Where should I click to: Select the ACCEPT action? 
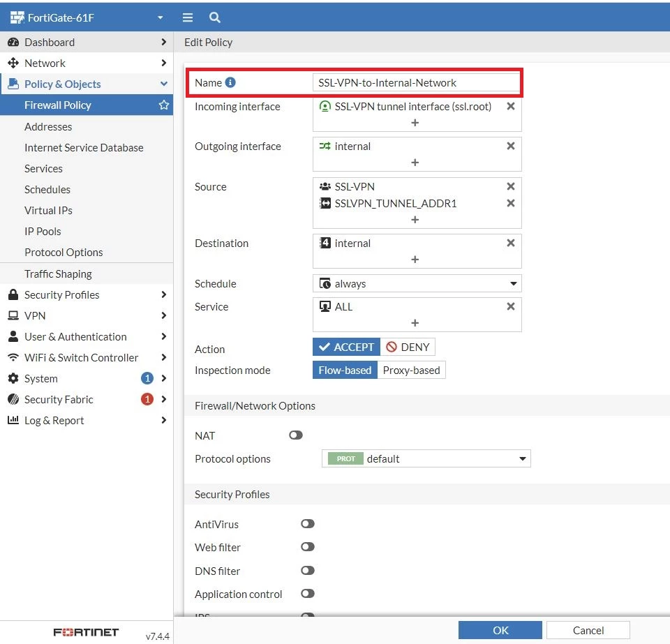pyautogui.click(x=347, y=347)
